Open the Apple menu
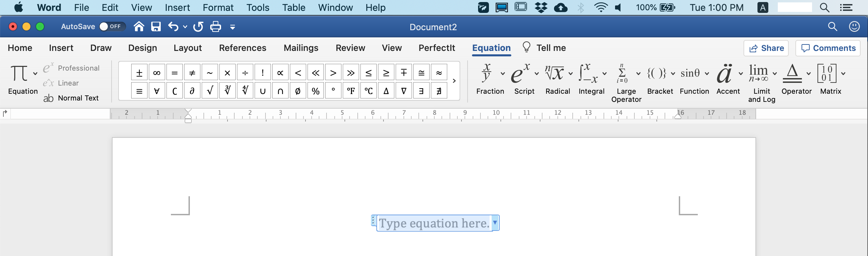Image resolution: width=868 pixels, height=256 pixels. pyautogui.click(x=19, y=7)
